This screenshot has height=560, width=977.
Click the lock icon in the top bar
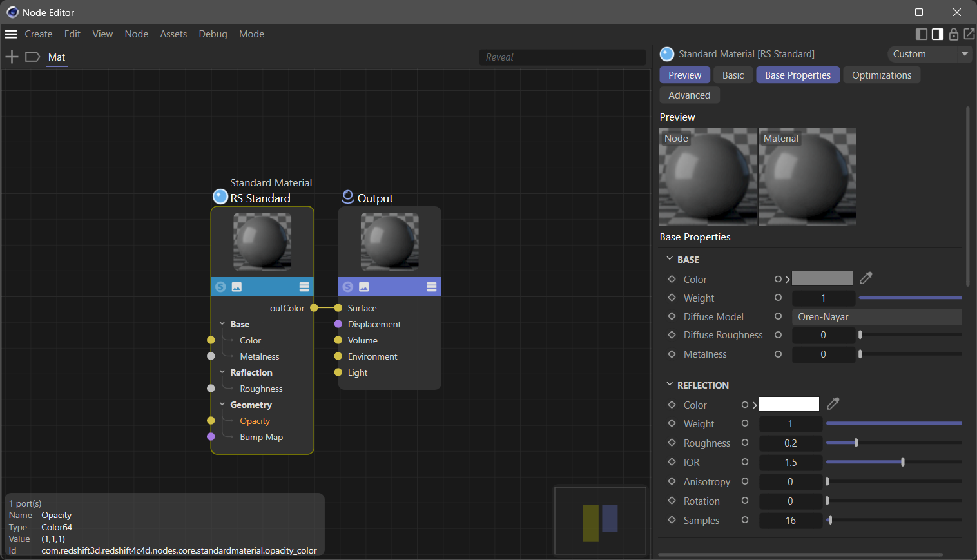(954, 34)
